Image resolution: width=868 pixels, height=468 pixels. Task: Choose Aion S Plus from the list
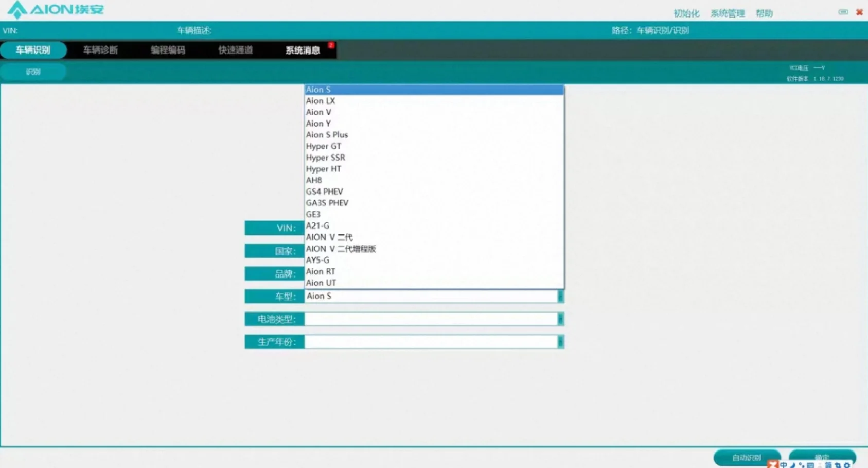(434, 135)
